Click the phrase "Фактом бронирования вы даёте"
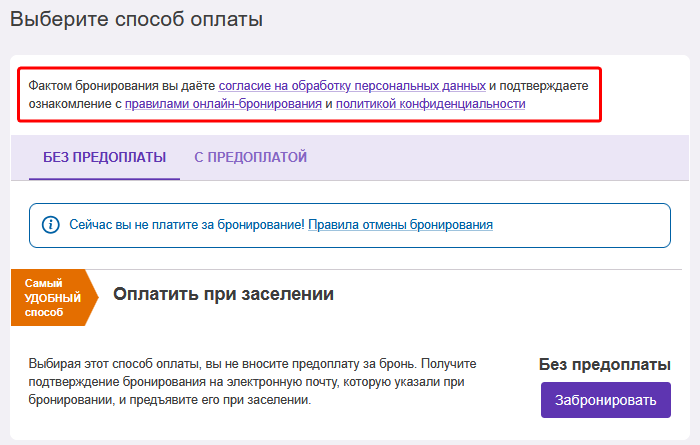This screenshot has width=700, height=445. [x=122, y=85]
